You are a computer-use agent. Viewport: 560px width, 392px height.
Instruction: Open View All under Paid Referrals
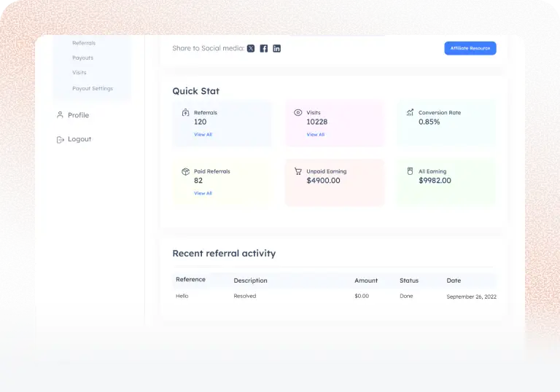(203, 193)
